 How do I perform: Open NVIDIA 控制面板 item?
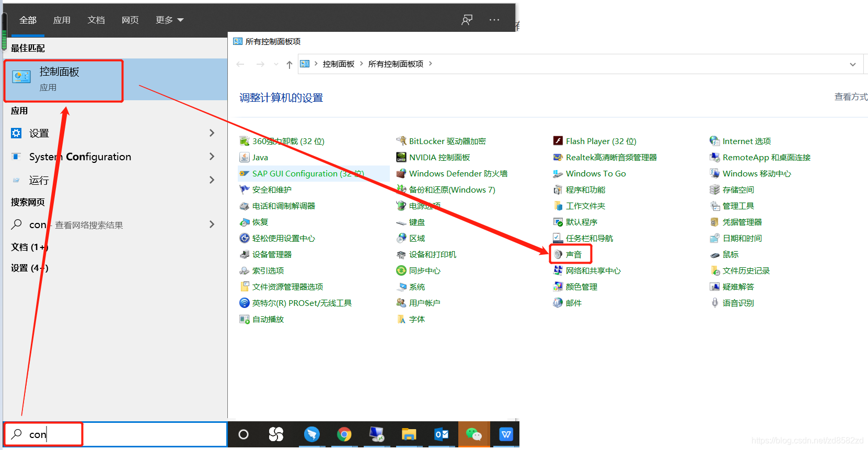click(x=433, y=158)
